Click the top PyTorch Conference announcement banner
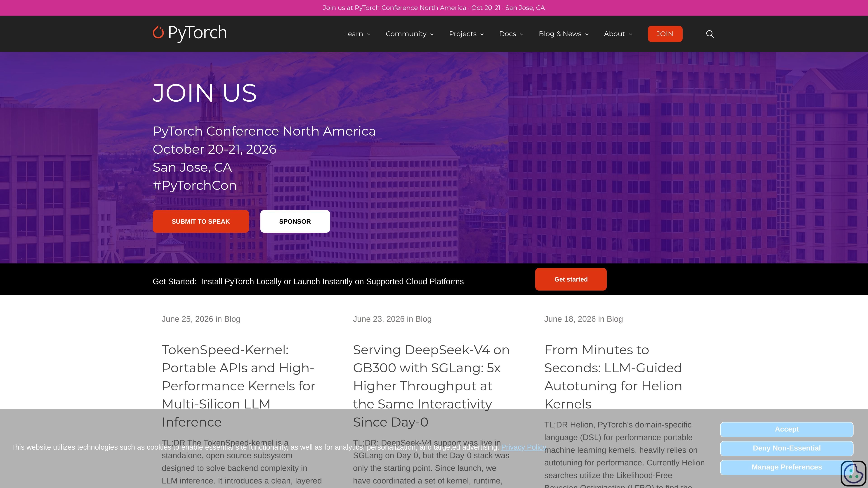The image size is (868, 488). click(434, 8)
